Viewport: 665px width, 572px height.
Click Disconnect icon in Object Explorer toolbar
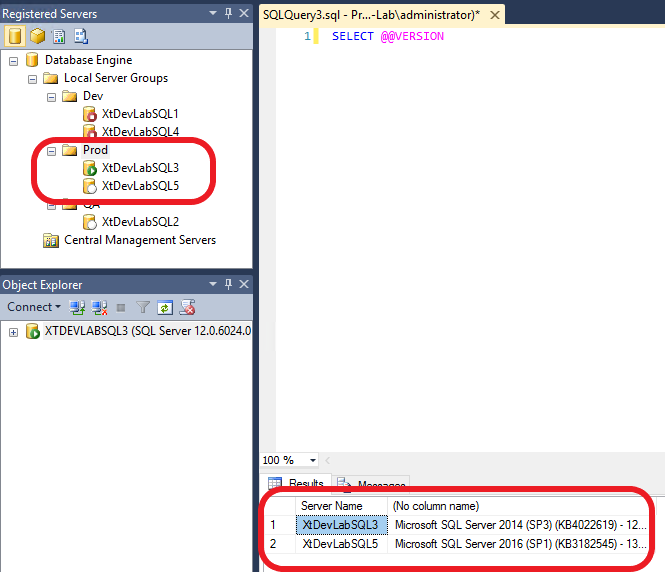[99, 307]
